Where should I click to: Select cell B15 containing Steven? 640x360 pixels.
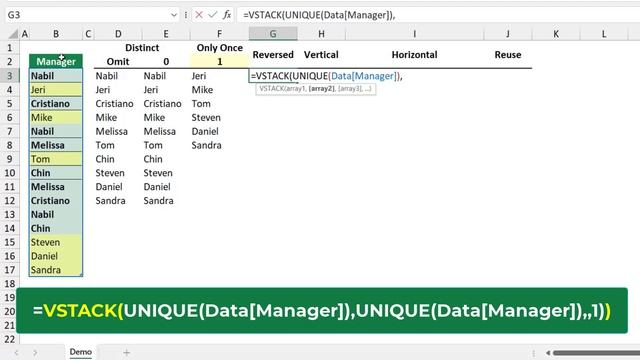point(56,242)
